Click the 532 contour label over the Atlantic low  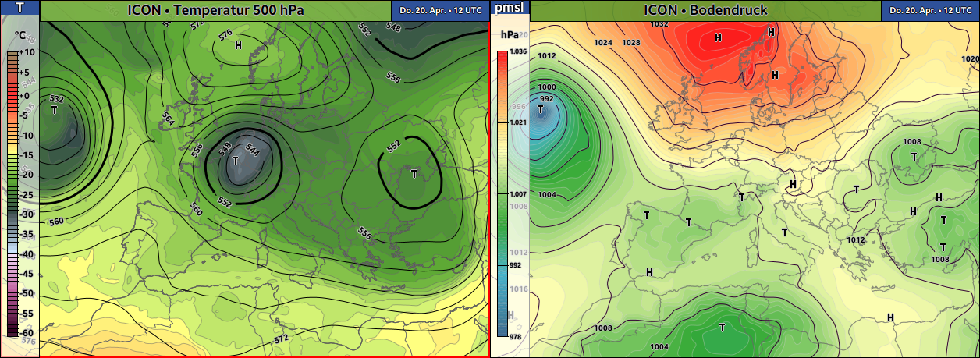pos(56,99)
